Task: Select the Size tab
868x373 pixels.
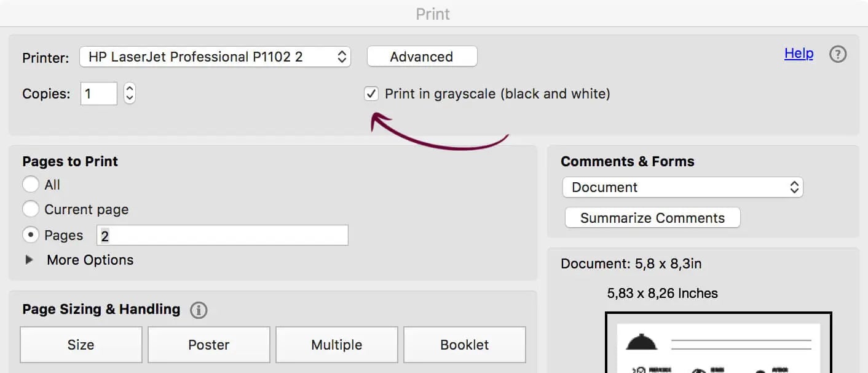Action: 81,345
